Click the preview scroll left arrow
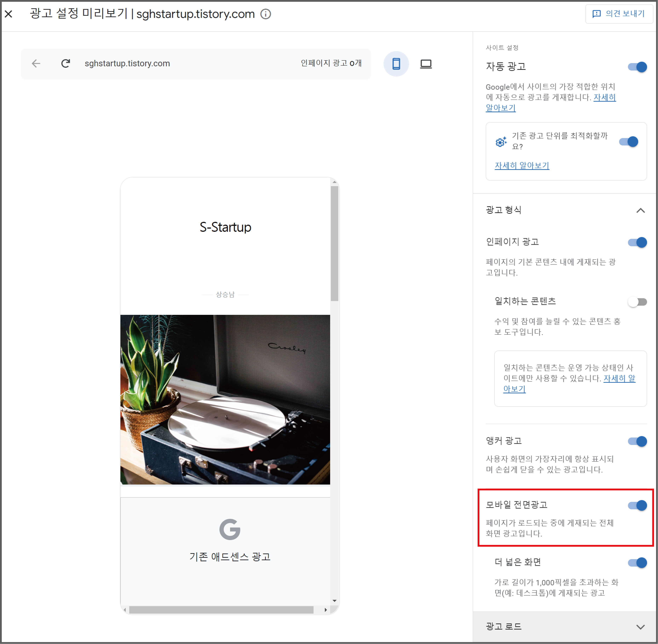This screenshot has height=644, width=658. (x=125, y=610)
